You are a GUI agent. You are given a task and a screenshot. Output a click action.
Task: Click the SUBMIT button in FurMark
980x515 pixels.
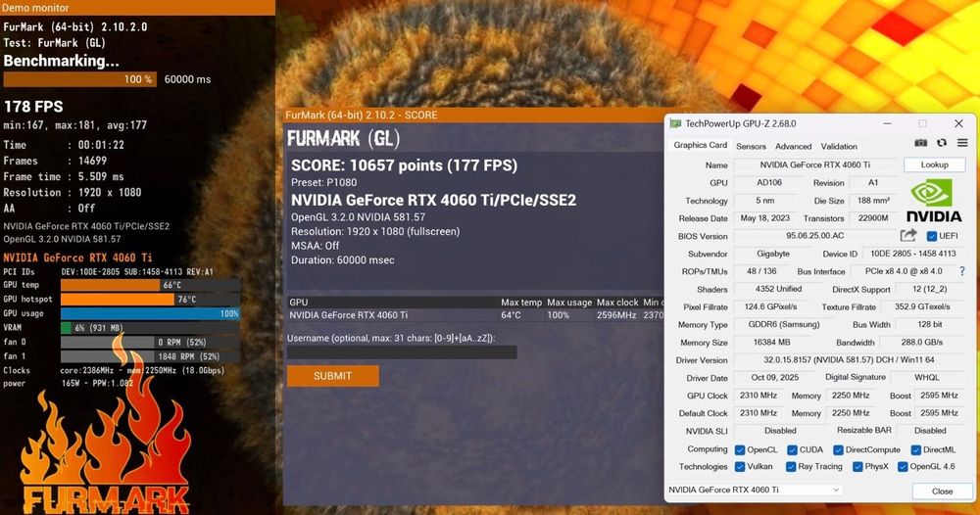coord(332,376)
